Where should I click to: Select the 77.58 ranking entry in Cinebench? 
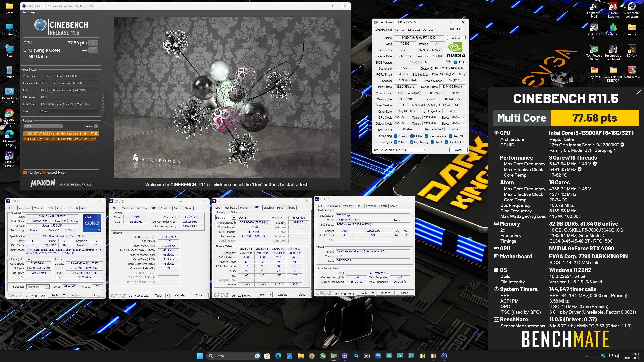(61, 134)
